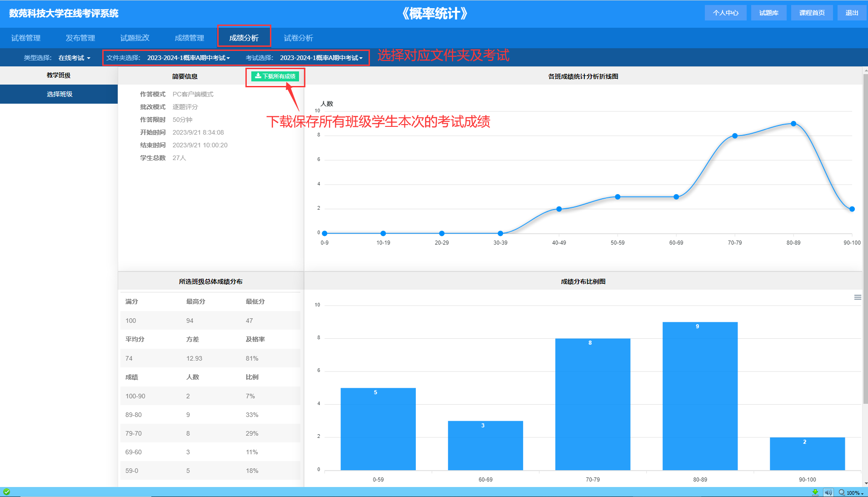The height and width of the screenshot is (497, 868).
Task: Click the 90-100 bar showing 2
Action: (x=807, y=454)
